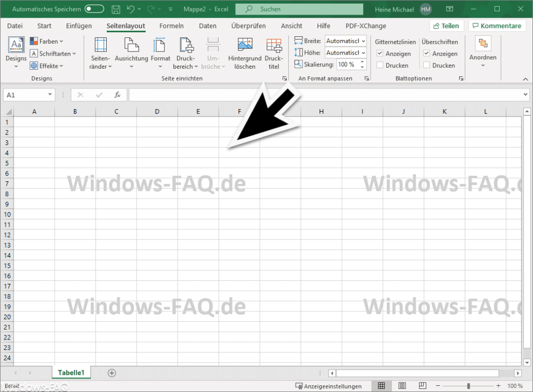Image resolution: width=533 pixels, height=392 pixels.
Task: Switch to the Ansicht tab
Action: click(x=291, y=26)
